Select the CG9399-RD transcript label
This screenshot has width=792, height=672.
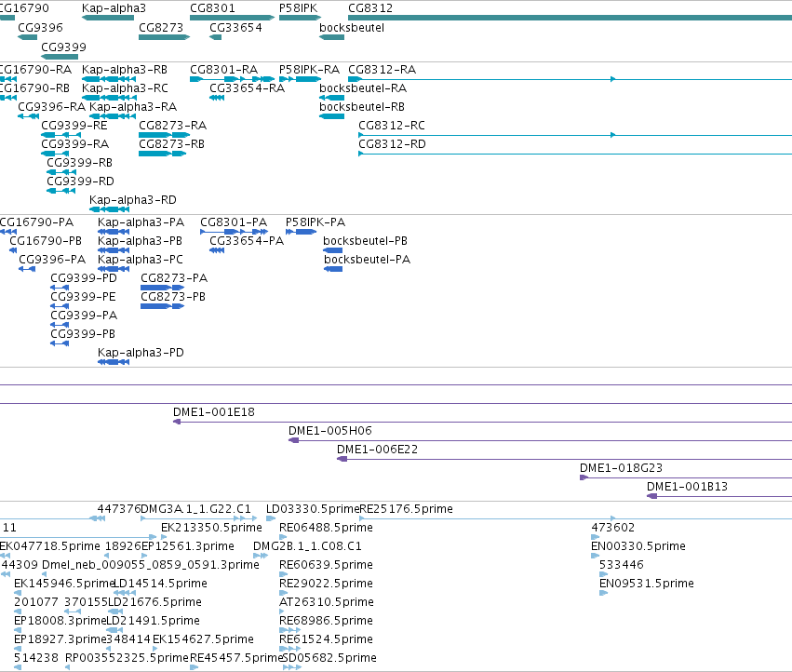tap(80, 181)
